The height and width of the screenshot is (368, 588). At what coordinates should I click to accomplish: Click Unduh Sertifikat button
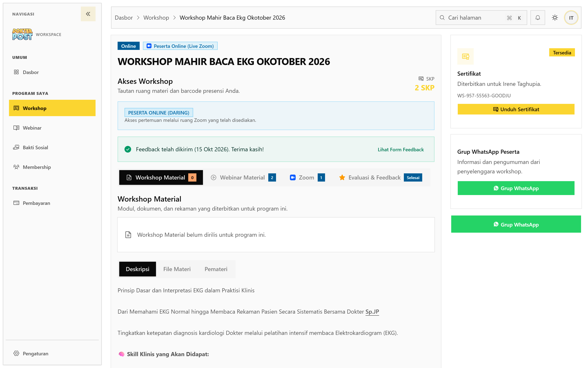tap(516, 109)
